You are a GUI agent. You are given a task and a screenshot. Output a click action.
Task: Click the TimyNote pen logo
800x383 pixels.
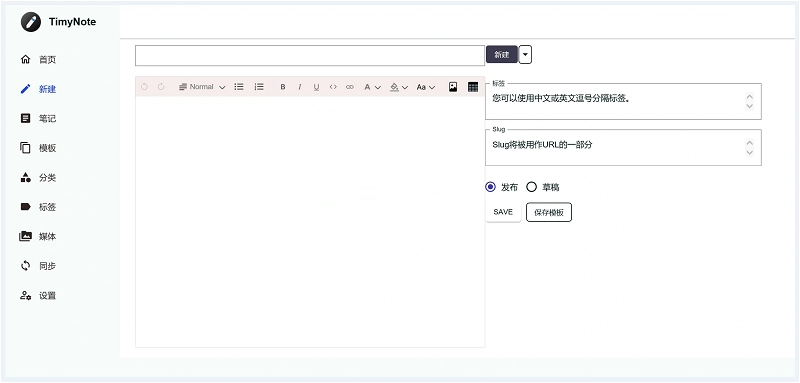(31, 22)
